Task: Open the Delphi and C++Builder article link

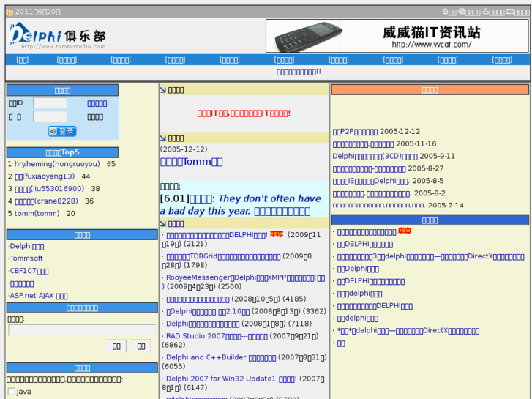Action: coord(221,357)
